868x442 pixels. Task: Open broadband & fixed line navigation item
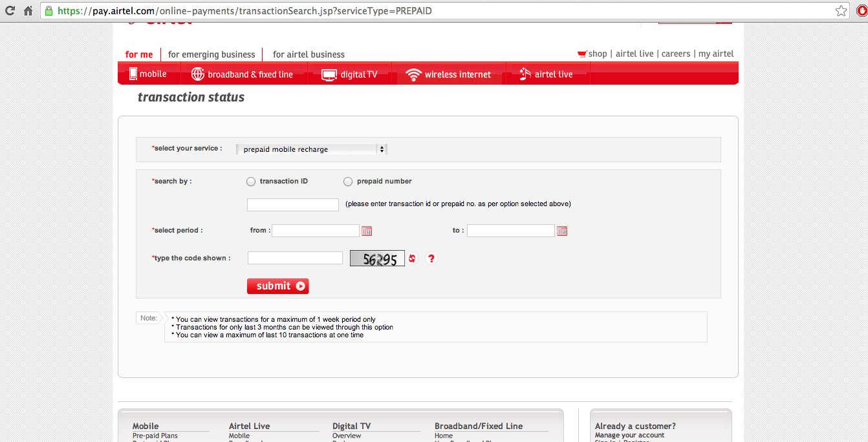coord(243,74)
